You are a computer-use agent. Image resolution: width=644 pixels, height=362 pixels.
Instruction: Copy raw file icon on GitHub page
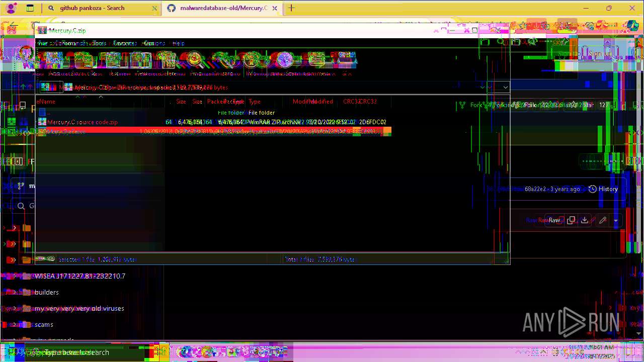571,220
